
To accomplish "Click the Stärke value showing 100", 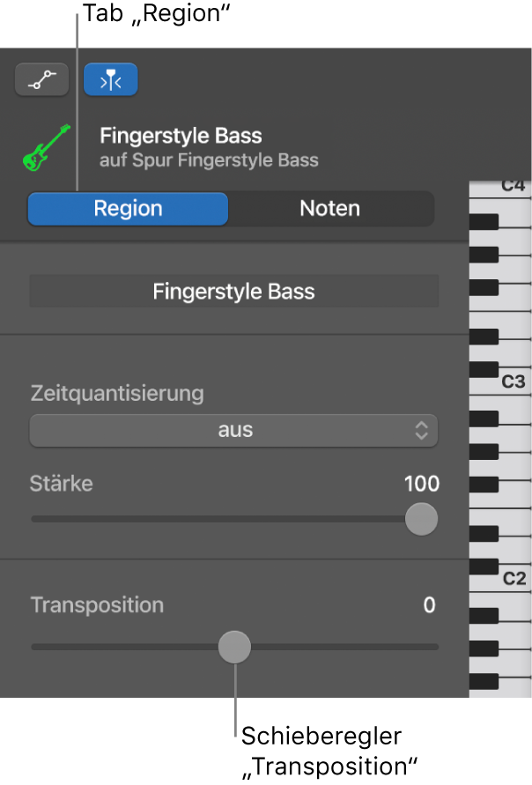I will click(x=421, y=484).
